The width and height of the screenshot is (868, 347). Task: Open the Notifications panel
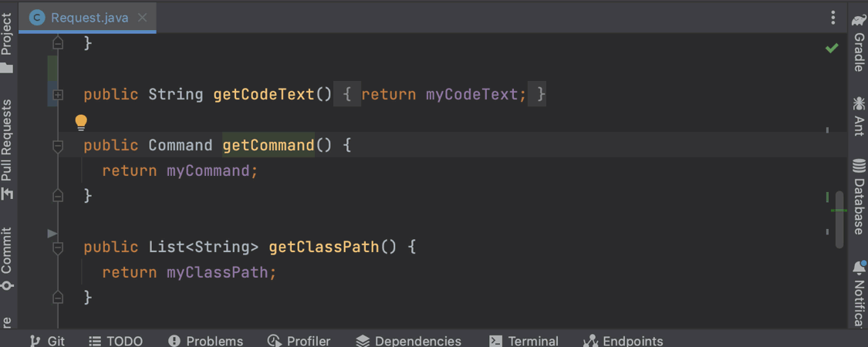click(x=858, y=293)
